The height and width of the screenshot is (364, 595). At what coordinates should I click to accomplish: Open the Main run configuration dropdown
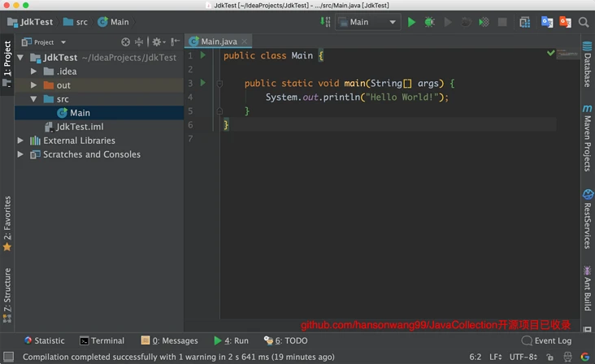[367, 22]
